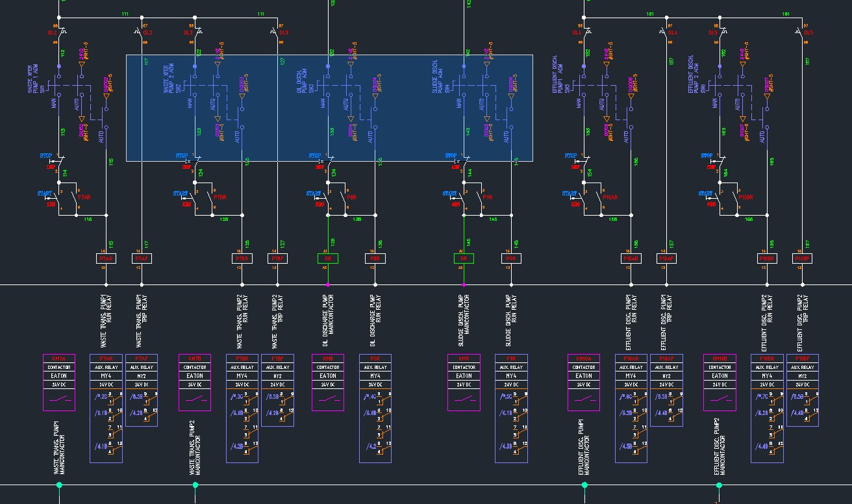Click the P7AF trip relay coil box
This screenshot has height=504, width=852.
[142, 258]
